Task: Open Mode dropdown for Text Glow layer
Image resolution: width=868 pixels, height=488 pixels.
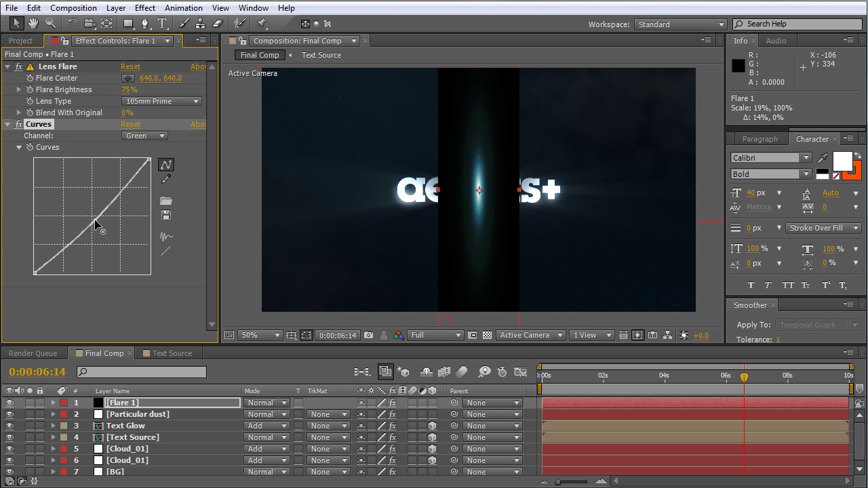Action: (x=267, y=426)
